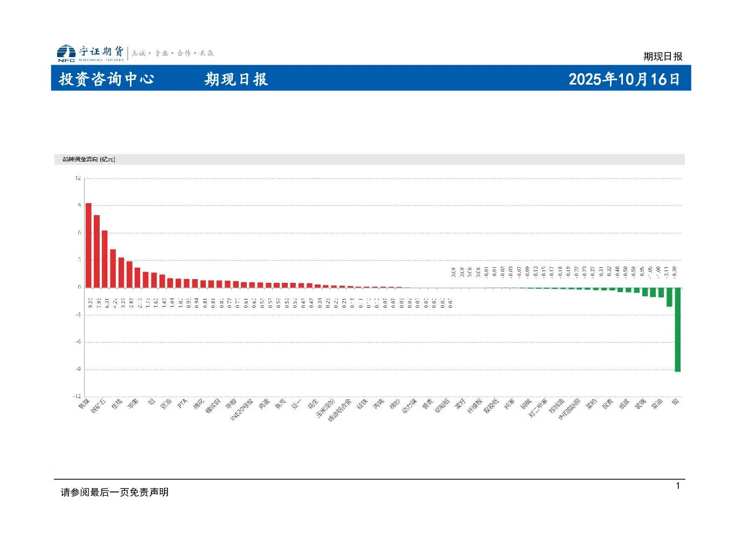Click the 纯苯 axis label
Image resolution: width=756 pixels, height=535 pixels.
click(510, 404)
